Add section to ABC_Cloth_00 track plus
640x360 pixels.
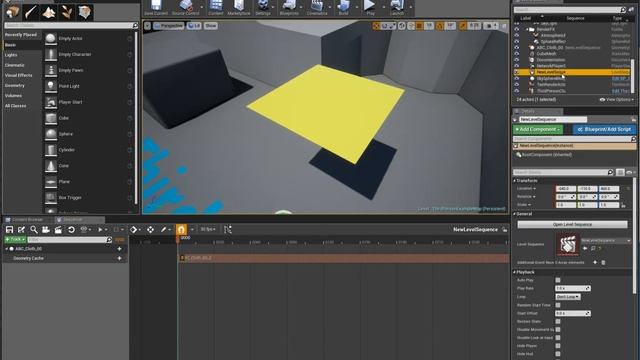119,249
